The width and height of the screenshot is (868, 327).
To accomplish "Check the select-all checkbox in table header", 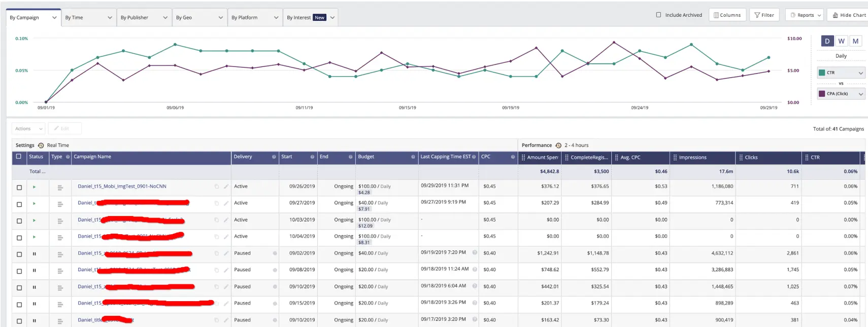I will 19,157.
